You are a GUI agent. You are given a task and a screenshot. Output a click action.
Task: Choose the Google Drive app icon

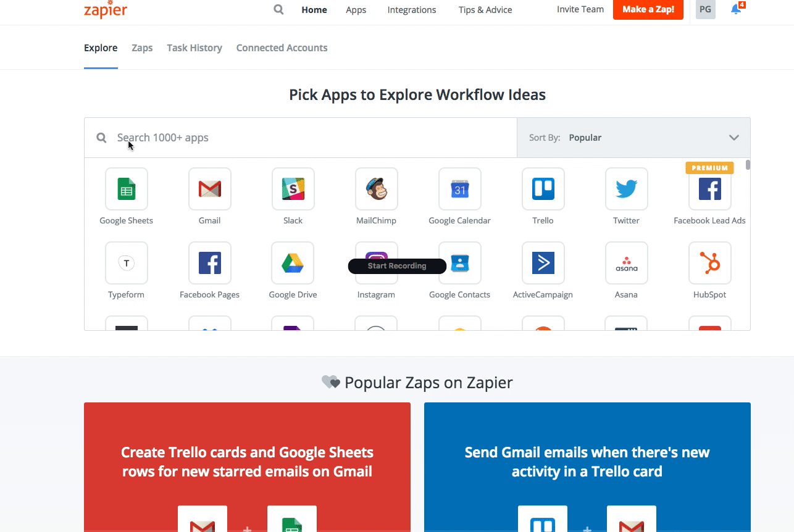[293, 263]
